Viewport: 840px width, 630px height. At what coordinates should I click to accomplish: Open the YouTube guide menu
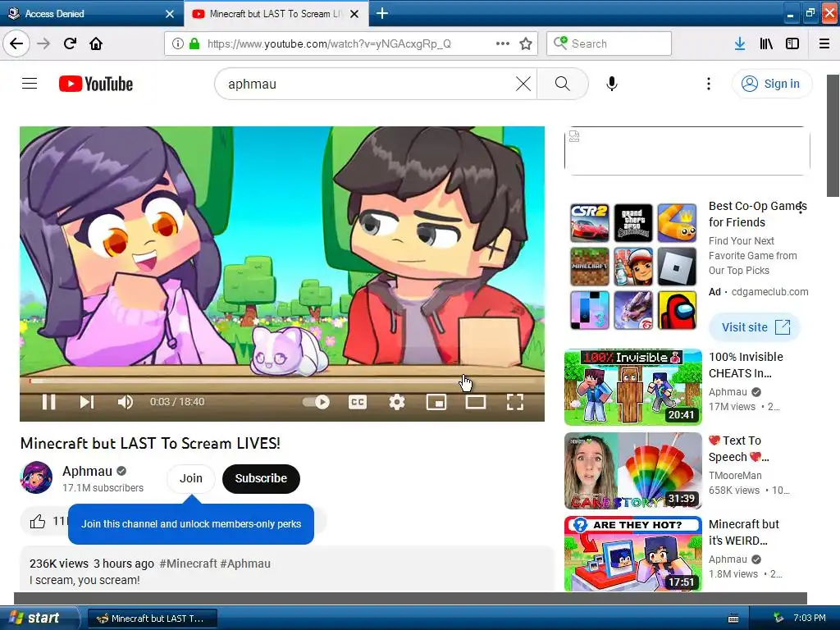pos(30,84)
